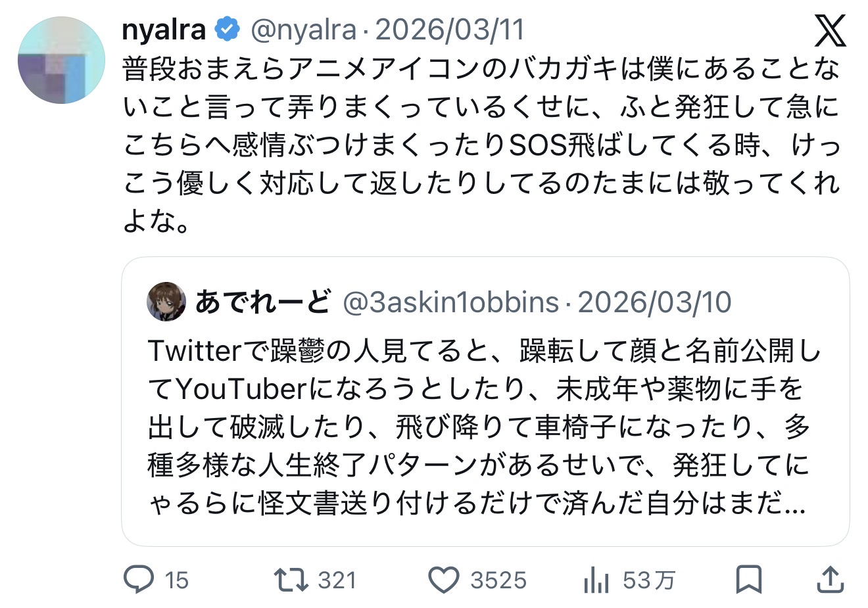This screenshot has width=868, height=608.
Task: Click the 321 reposts count
Action: point(337,580)
